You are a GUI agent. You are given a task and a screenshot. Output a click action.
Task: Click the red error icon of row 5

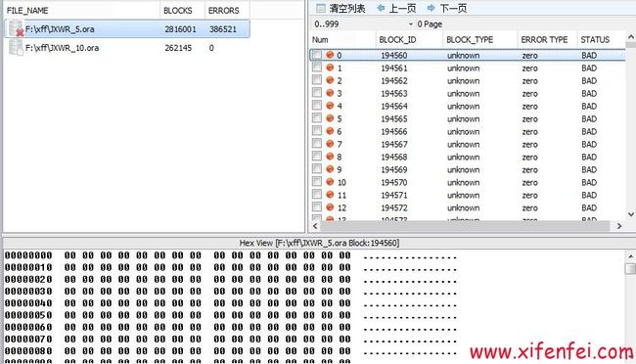[330, 118]
